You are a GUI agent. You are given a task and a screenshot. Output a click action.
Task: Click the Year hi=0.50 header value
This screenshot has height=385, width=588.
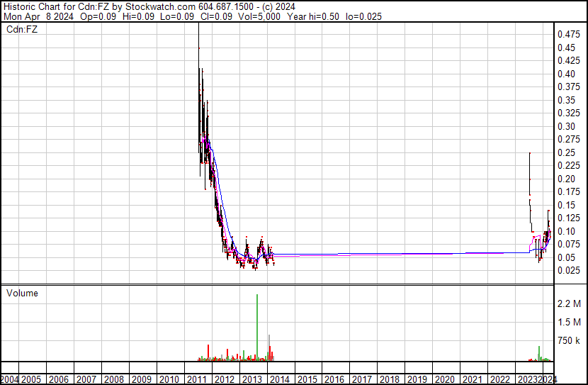(x=312, y=16)
